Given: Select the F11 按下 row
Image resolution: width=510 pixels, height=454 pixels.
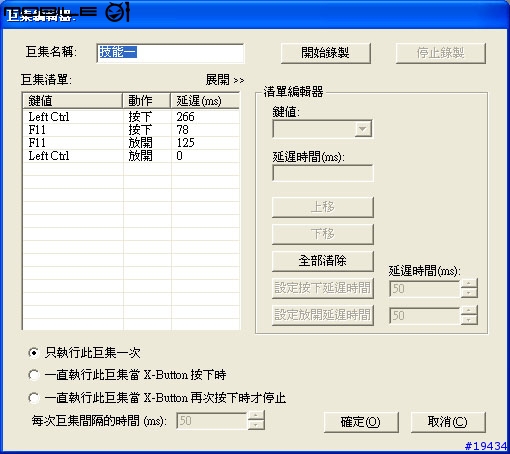Looking at the screenshot, I should 131,130.
